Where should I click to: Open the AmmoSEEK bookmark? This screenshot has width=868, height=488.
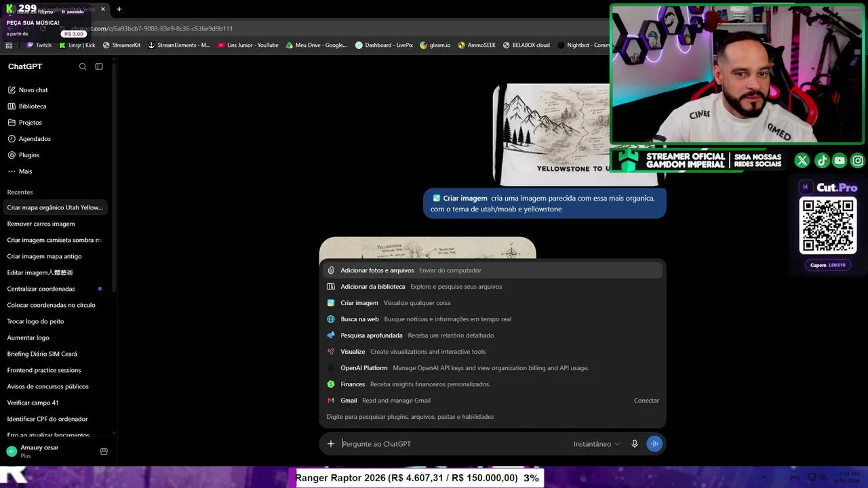click(477, 45)
